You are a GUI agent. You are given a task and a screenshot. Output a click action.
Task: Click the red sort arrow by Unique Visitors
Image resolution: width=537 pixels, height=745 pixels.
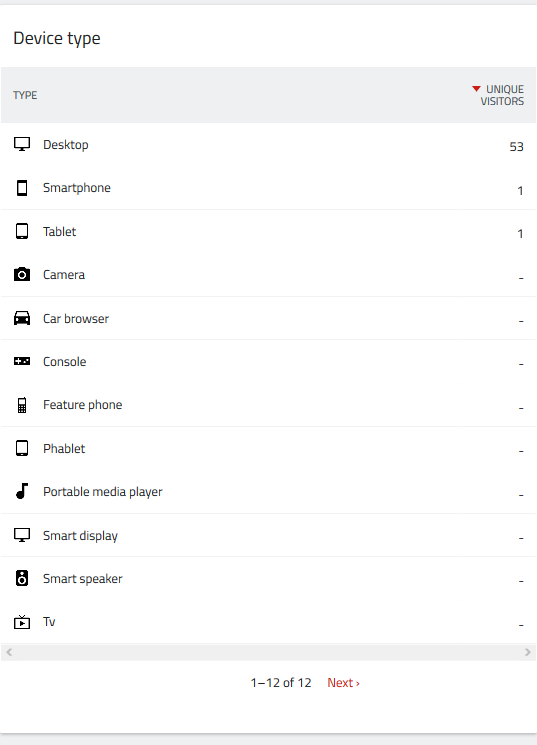tap(476, 89)
